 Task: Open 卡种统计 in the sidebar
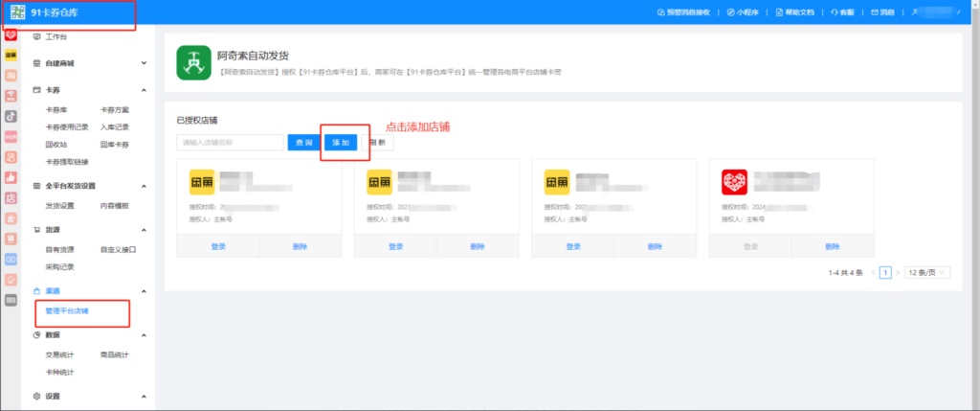60,373
